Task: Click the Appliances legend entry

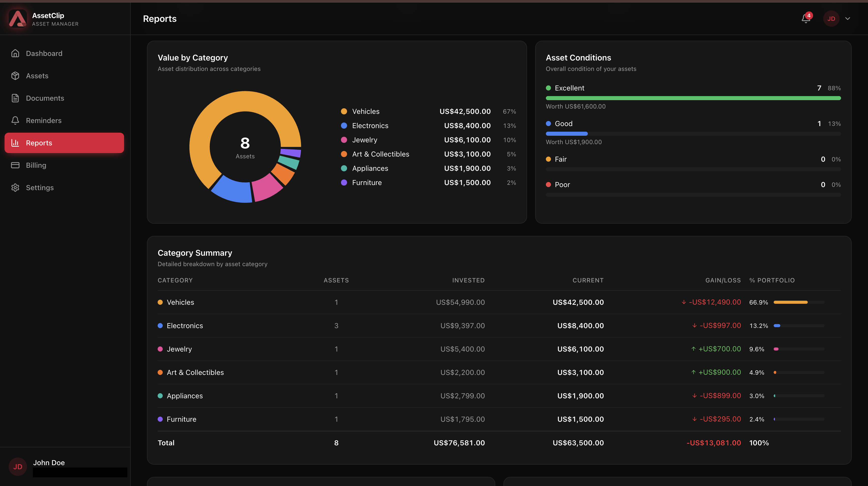Action: tap(428, 169)
